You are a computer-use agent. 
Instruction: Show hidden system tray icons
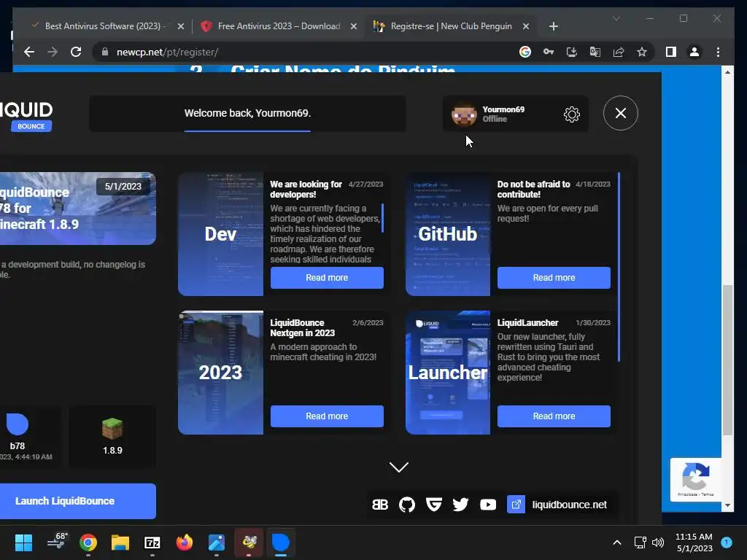[x=617, y=542]
